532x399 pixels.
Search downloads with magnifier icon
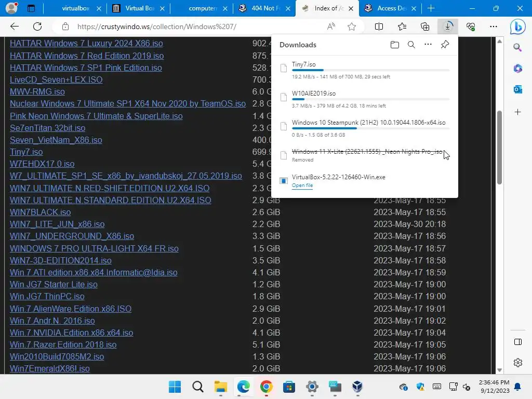pos(411,45)
